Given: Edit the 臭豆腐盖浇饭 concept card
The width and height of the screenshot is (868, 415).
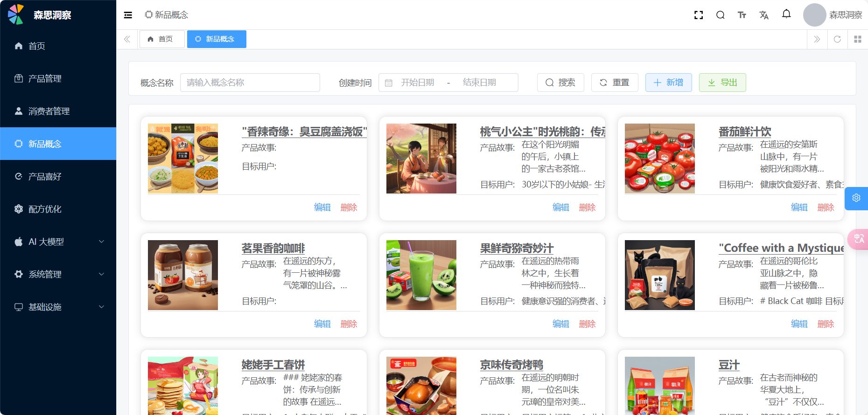Looking at the screenshot, I should pos(322,207).
